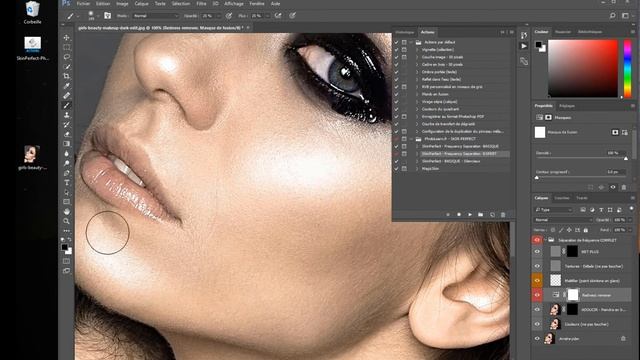640x360 pixels.
Task: Open girls-beauty image file on desktop
Action: [x=32, y=157]
